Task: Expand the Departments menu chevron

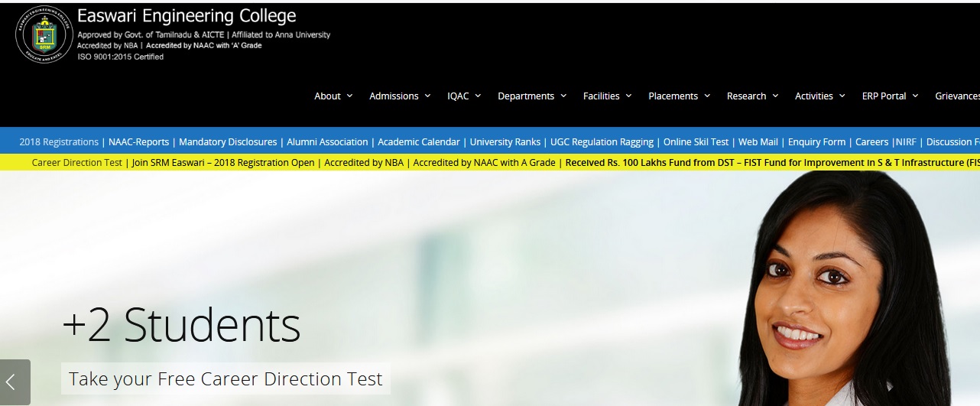Action: click(x=563, y=96)
